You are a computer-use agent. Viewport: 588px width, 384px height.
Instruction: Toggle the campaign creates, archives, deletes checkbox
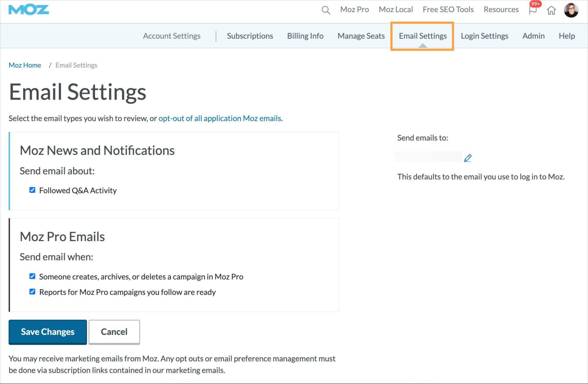32,276
